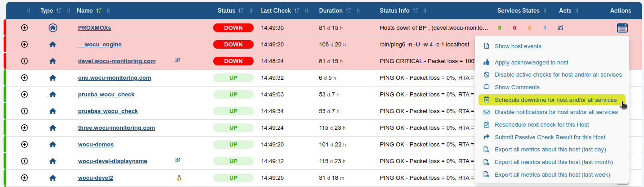Viewport: 644px width, 187px height.
Task: Click the DOWN status badge for PROXMOXs
Action: pos(233,28)
